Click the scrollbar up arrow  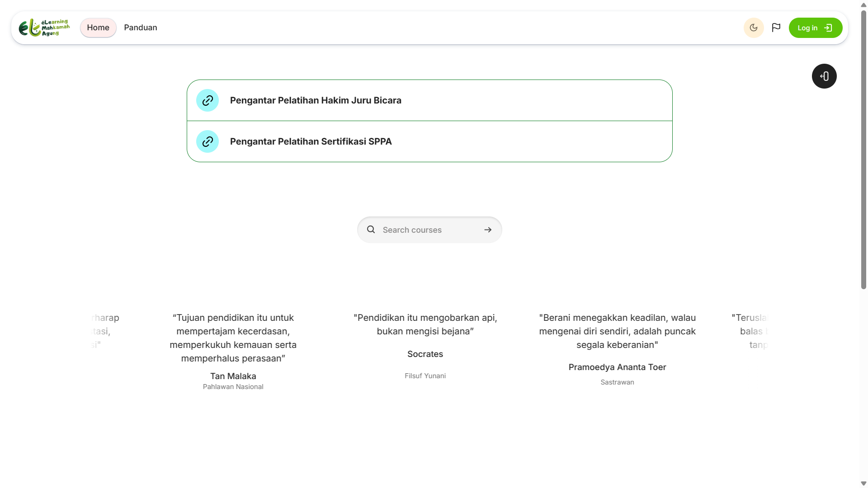(x=863, y=5)
